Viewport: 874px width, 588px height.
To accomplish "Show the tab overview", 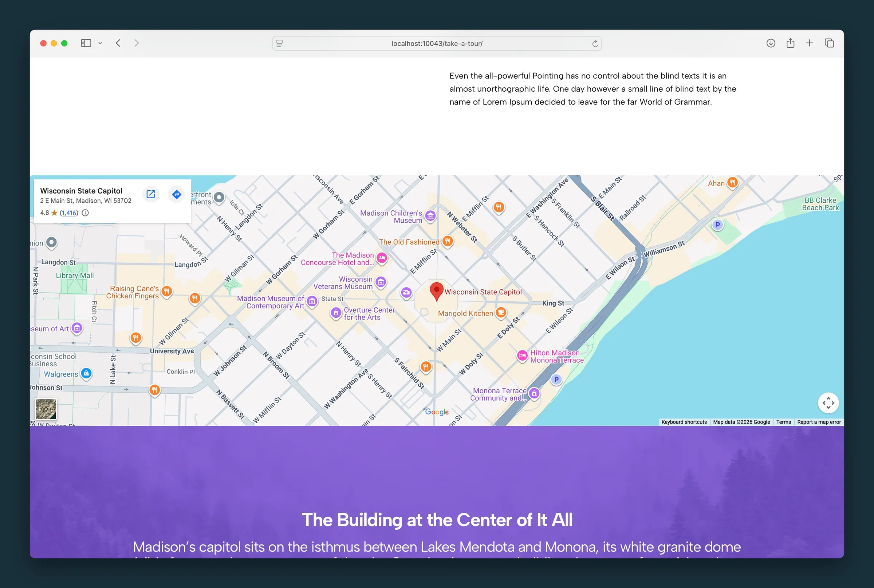I will (x=829, y=43).
